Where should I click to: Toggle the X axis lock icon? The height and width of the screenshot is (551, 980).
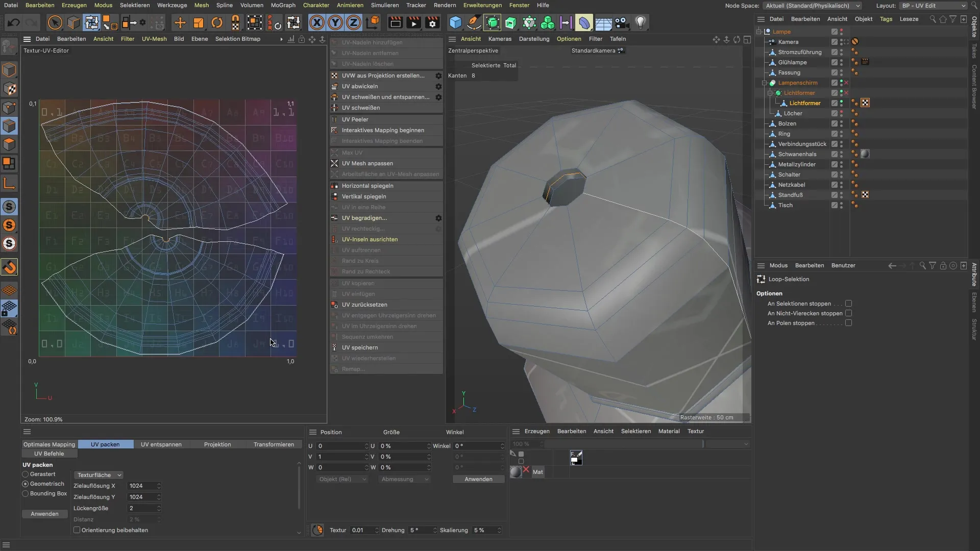click(x=317, y=22)
